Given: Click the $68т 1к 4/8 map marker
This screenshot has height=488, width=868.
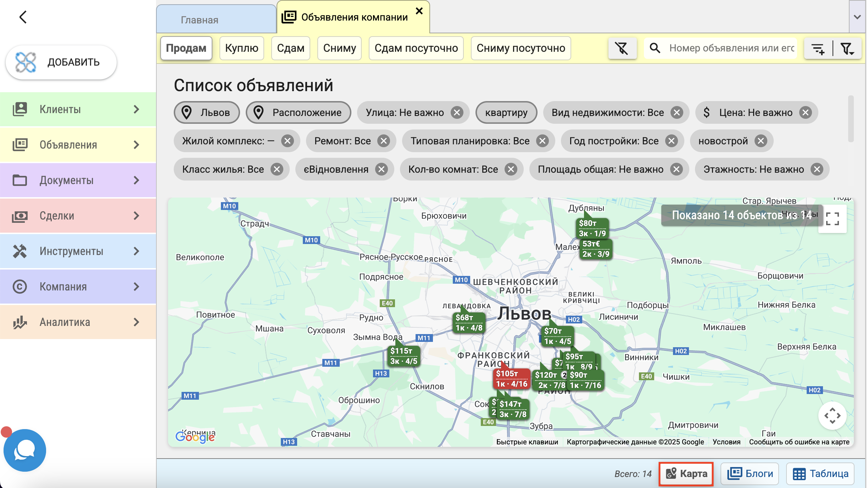Looking at the screenshot, I should (x=469, y=322).
